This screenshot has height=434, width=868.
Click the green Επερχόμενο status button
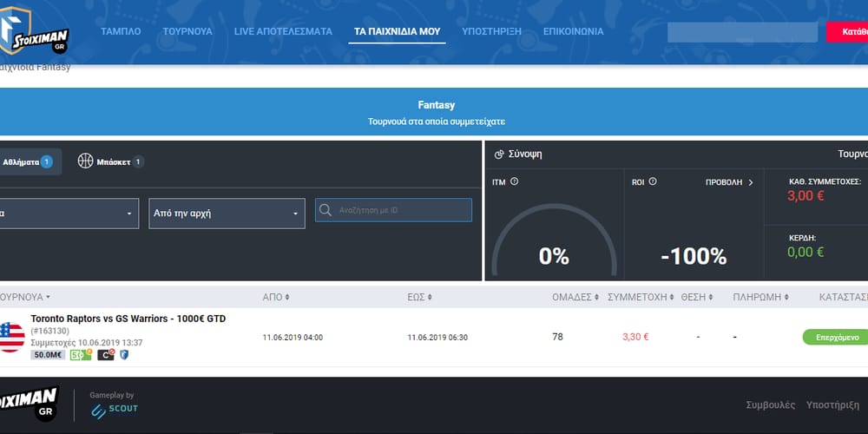[x=835, y=337]
